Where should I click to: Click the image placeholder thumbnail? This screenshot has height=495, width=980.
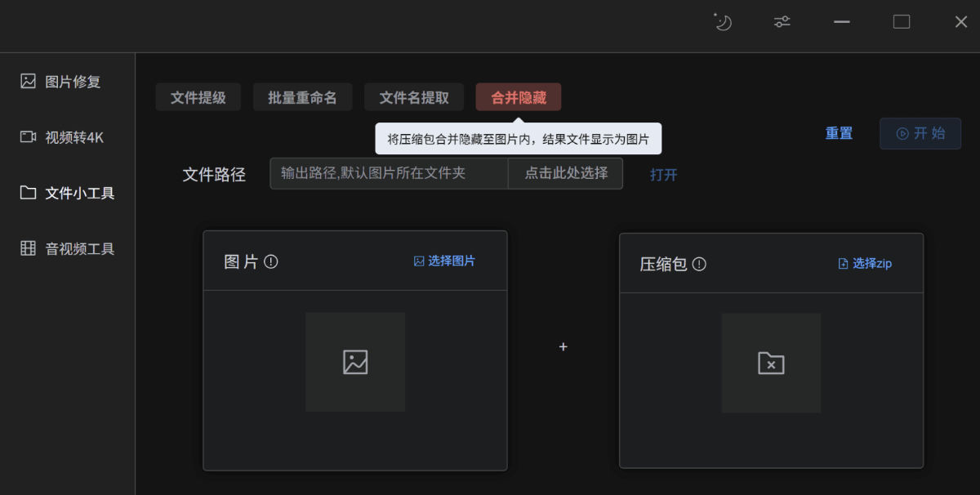pyautogui.click(x=355, y=362)
